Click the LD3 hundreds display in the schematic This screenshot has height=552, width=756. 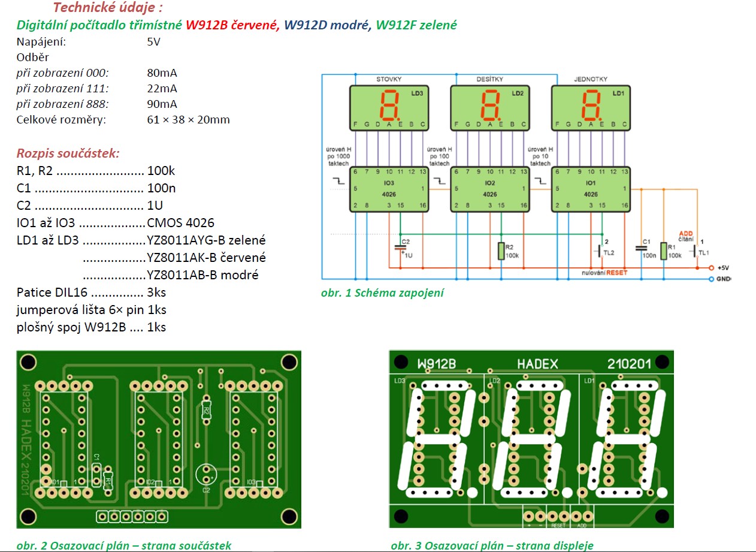(388, 107)
